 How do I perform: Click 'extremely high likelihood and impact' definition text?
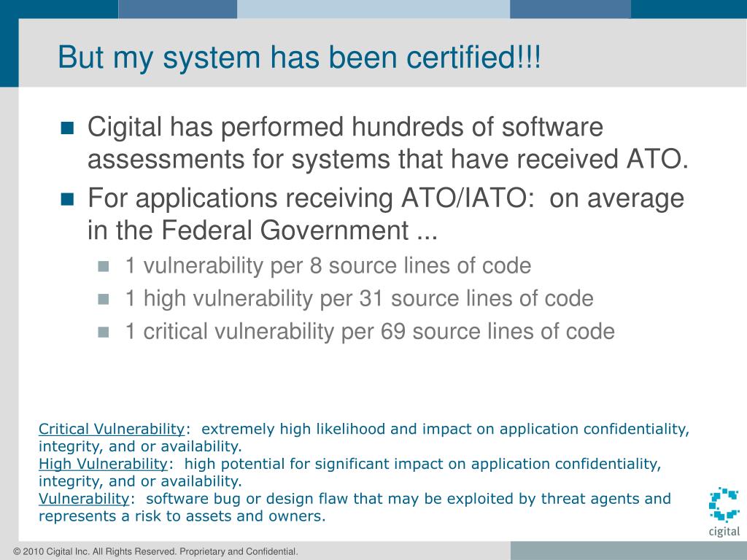[x=336, y=429]
